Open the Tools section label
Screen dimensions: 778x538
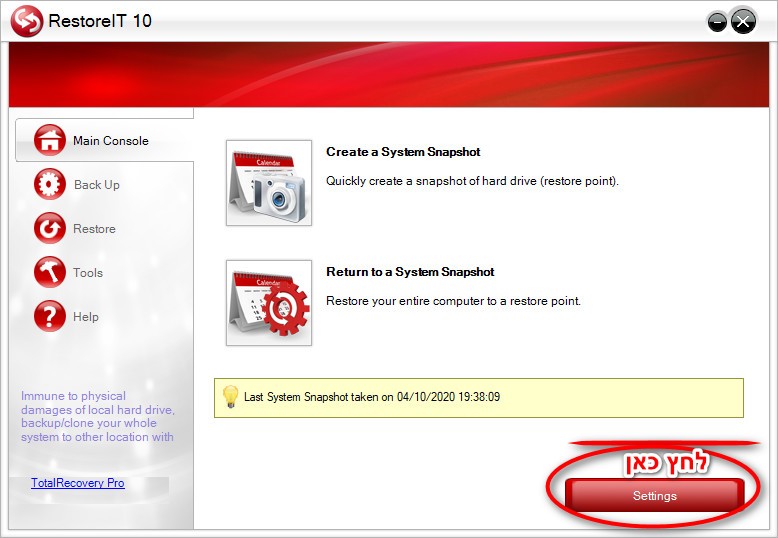[88, 273]
